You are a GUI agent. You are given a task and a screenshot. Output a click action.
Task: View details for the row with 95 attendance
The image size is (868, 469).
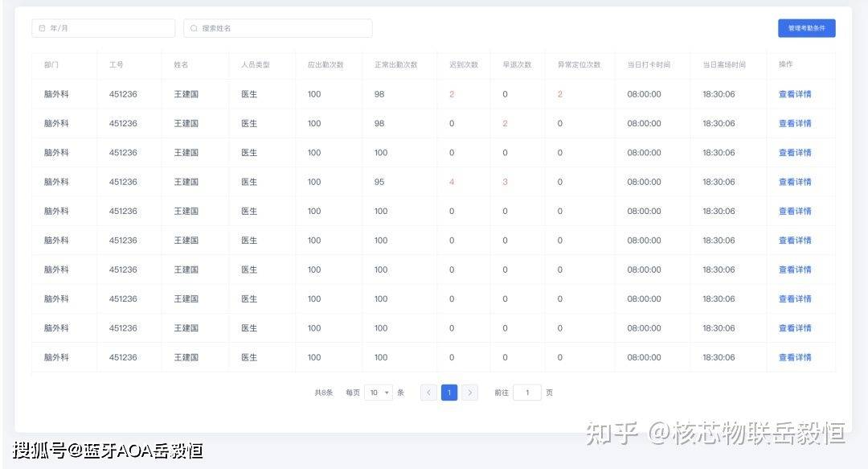coord(795,181)
